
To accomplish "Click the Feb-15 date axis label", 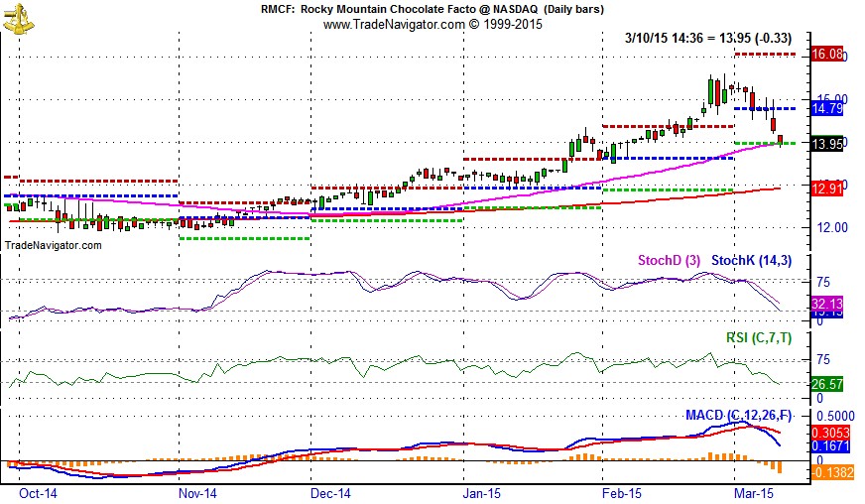I will [x=622, y=493].
